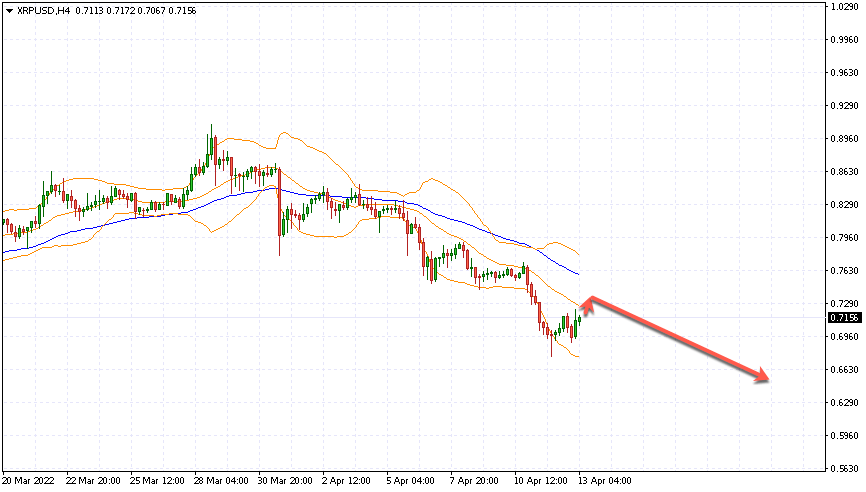Screen dimensions: 866x492
Task: Click the 0.6630 price scale label
Action: [844, 370]
